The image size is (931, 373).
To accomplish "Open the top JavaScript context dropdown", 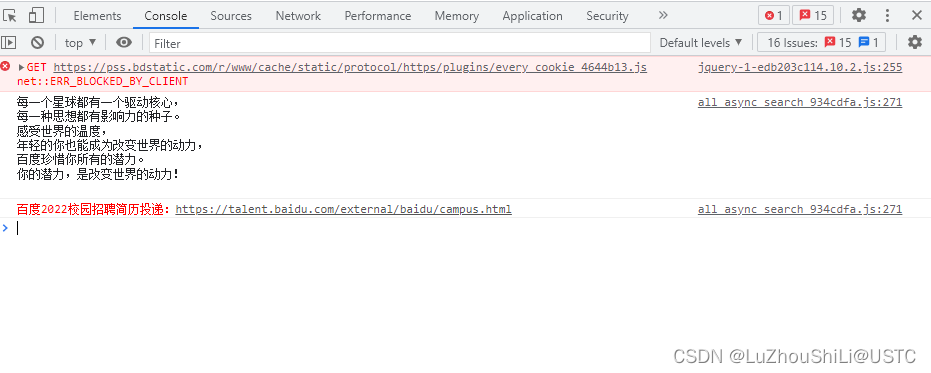I will pyautogui.click(x=80, y=43).
